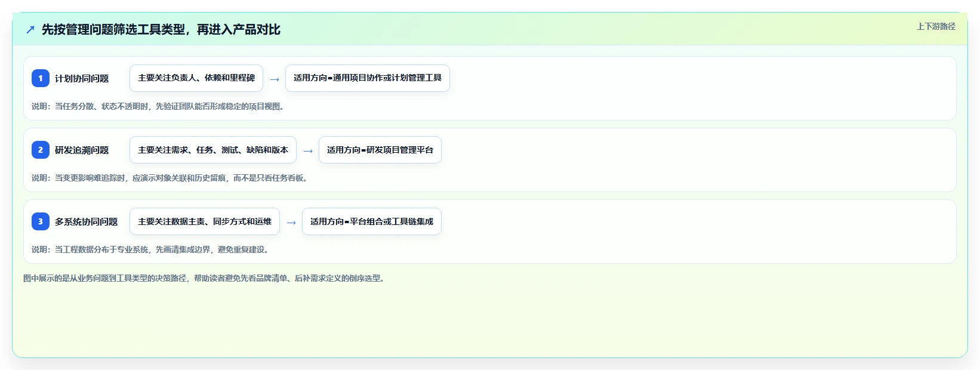Select the 计划协同问题 title
Viewport: 980px width, 370px height.
(82, 78)
